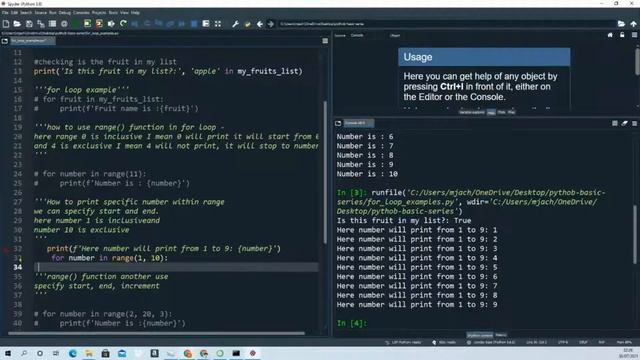The image size is (640, 360).
Task: Click editor horizontal scrollbar
Action: tap(156, 333)
